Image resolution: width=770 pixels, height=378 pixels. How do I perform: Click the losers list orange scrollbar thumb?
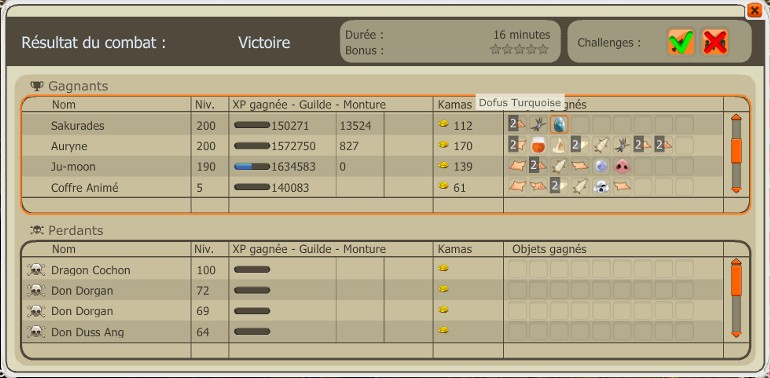coord(736,280)
